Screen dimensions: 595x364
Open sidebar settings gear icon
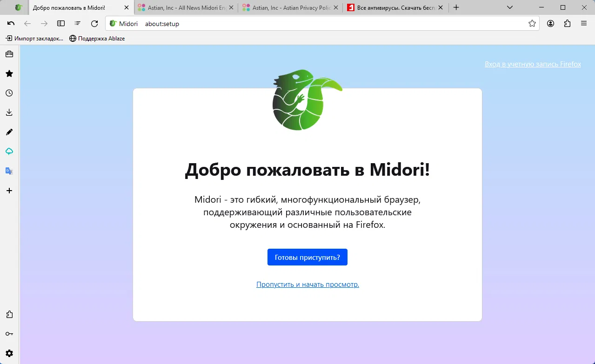tap(9, 353)
